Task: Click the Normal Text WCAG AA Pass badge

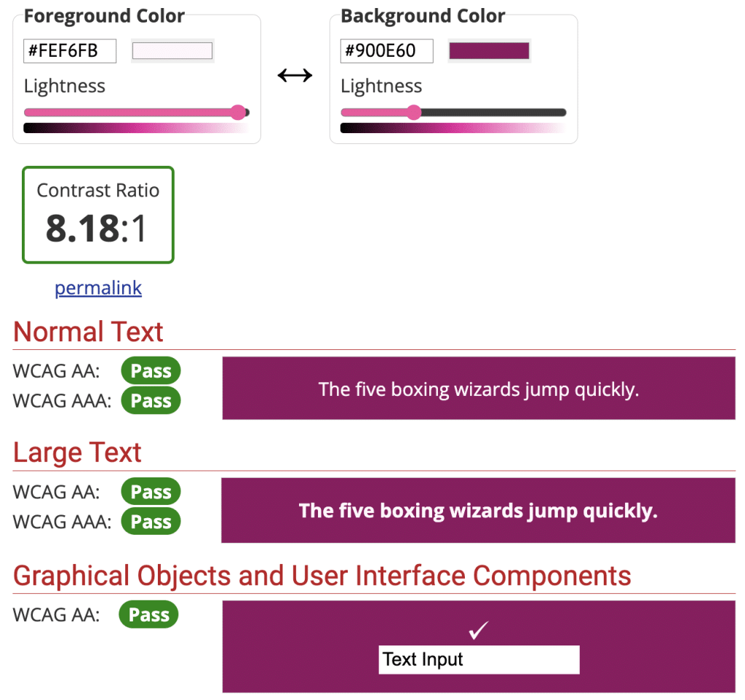Action: [151, 371]
